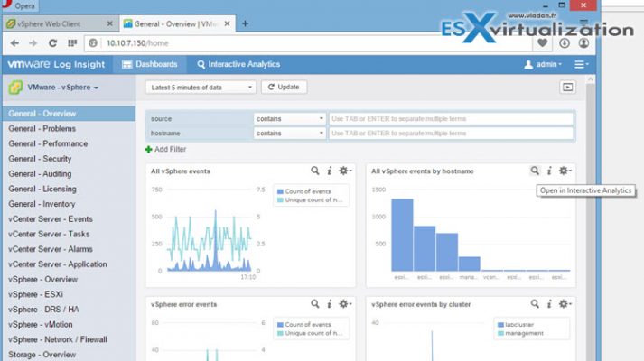Show info for All vSphere events widget
This screenshot has width=644, height=361.
point(330,171)
